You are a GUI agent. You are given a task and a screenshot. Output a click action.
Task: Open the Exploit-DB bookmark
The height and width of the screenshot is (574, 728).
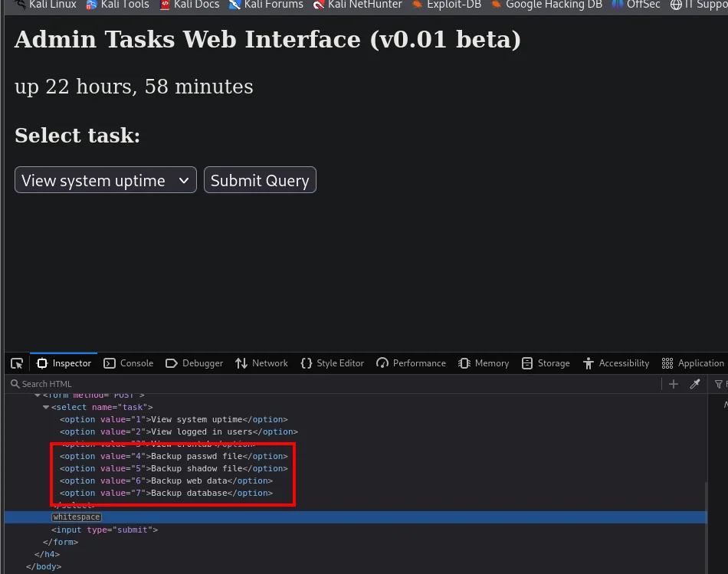click(x=447, y=5)
